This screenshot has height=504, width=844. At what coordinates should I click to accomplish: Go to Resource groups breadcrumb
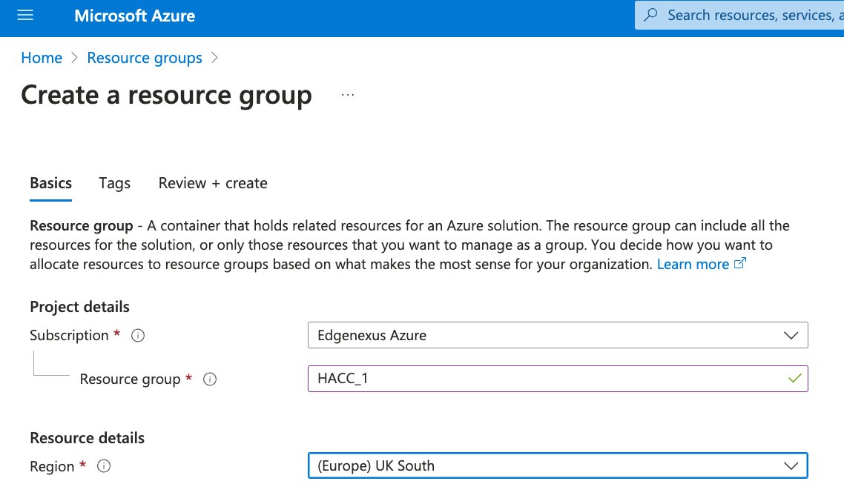point(145,58)
